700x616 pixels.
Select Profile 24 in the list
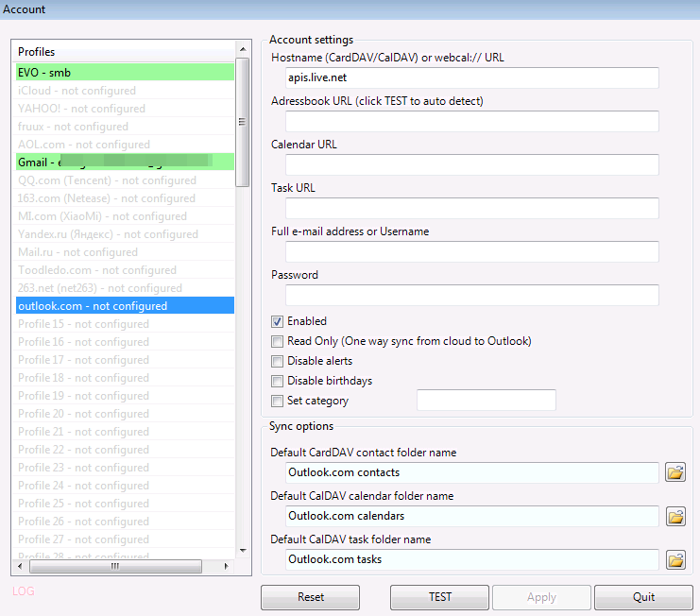point(125,486)
